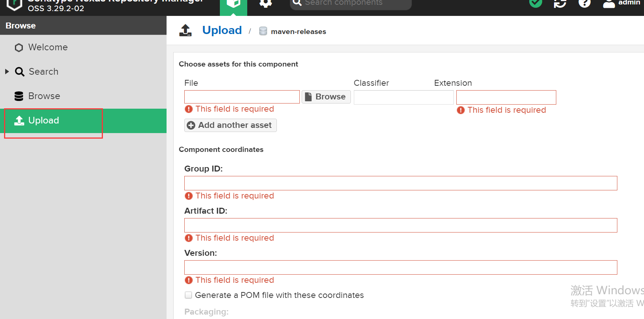Open server administration gear icon
644x319 pixels.
pyautogui.click(x=265, y=3)
